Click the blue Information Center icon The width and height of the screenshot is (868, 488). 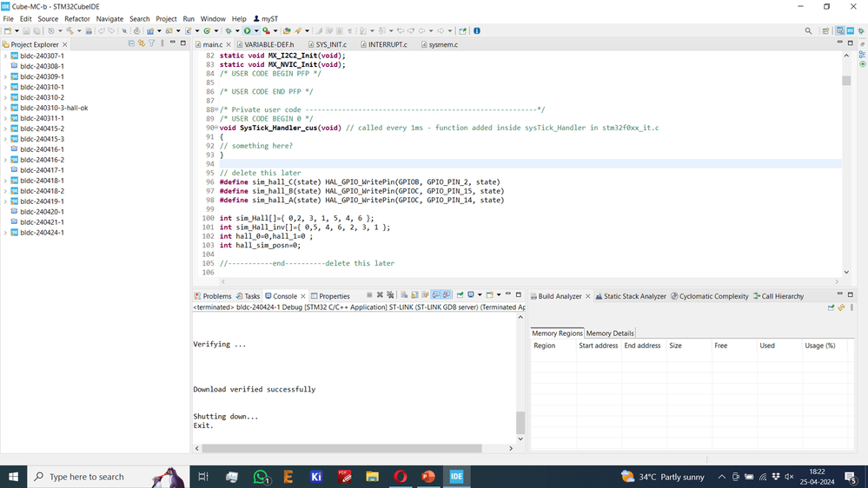476,31
